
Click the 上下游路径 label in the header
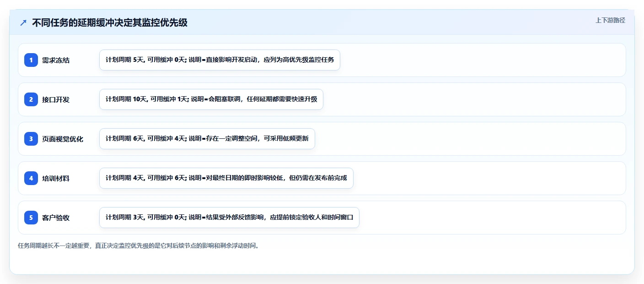[x=610, y=20]
